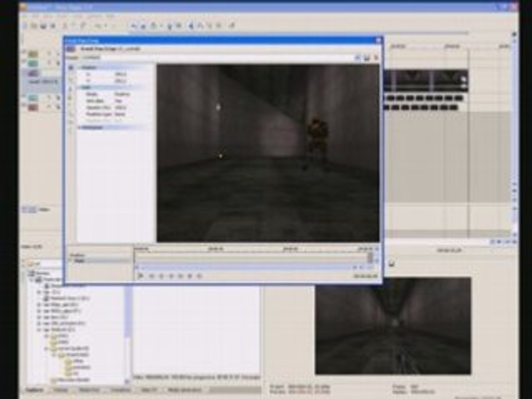Open the File menu in Vegas
532x399 pixels.
(24, 16)
